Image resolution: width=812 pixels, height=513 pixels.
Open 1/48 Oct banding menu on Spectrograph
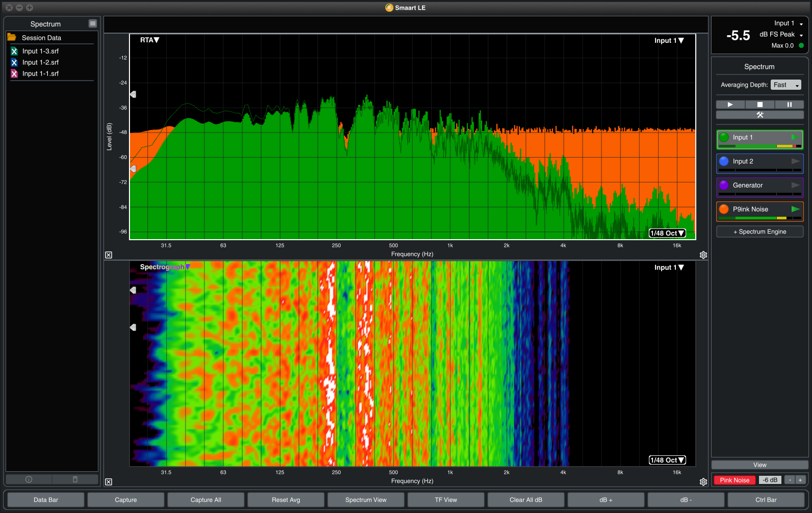pos(667,460)
